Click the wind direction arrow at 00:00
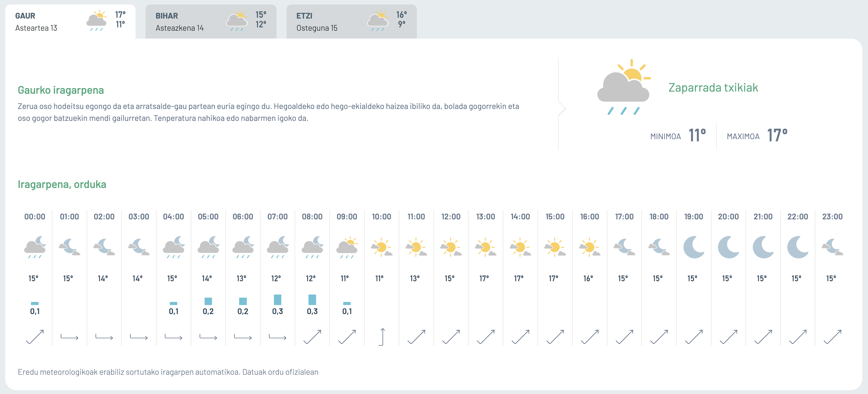The width and height of the screenshot is (868, 394). pyautogui.click(x=35, y=337)
